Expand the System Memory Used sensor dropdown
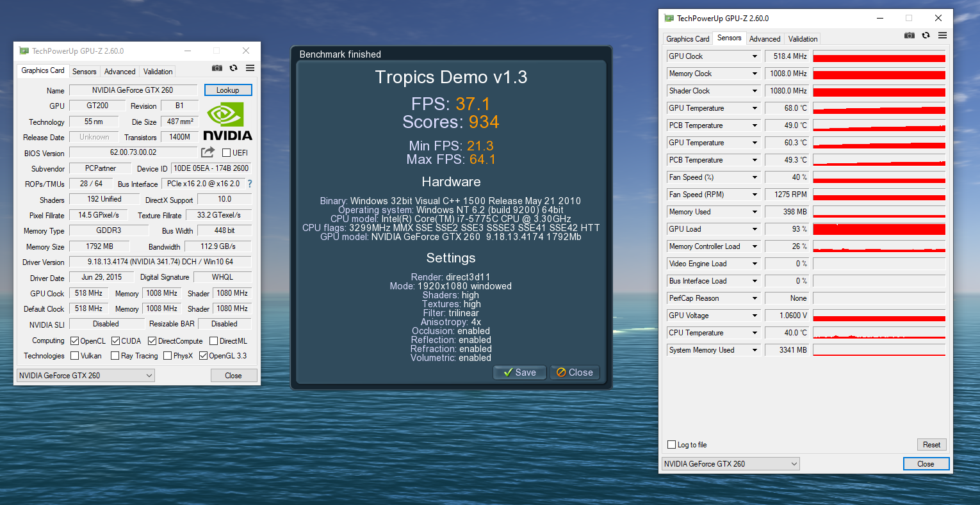Screen dimensions: 980x505 click(x=755, y=350)
